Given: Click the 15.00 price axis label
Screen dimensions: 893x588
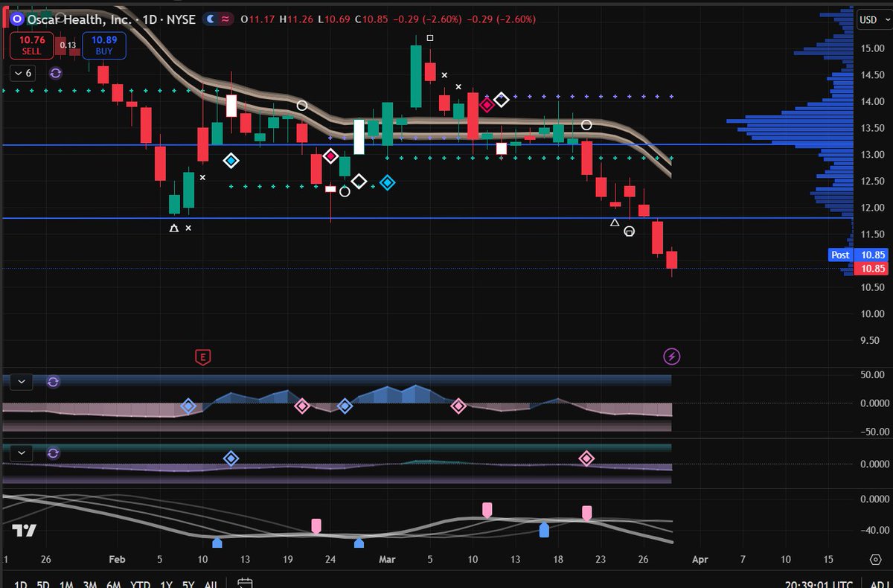Looking at the screenshot, I should [x=872, y=48].
